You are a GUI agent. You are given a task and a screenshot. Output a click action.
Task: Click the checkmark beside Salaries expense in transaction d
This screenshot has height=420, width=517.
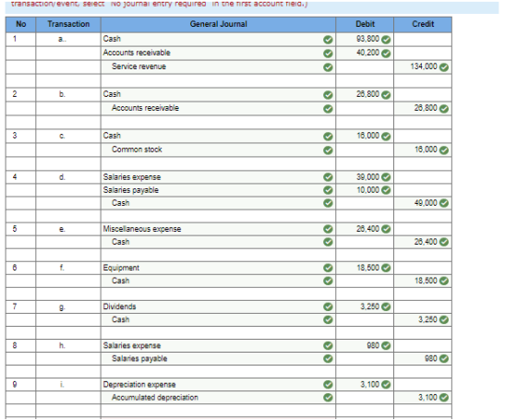click(328, 177)
